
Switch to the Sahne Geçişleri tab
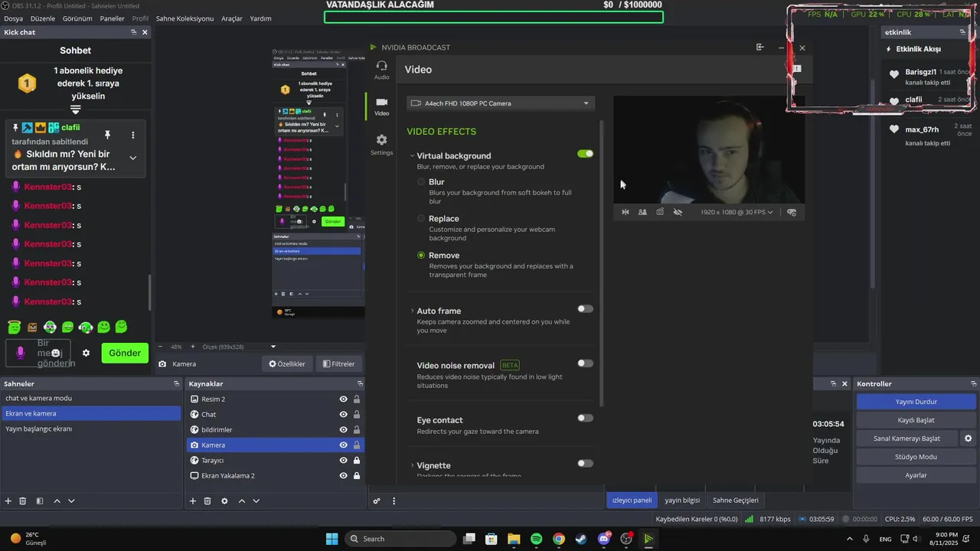(x=736, y=500)
